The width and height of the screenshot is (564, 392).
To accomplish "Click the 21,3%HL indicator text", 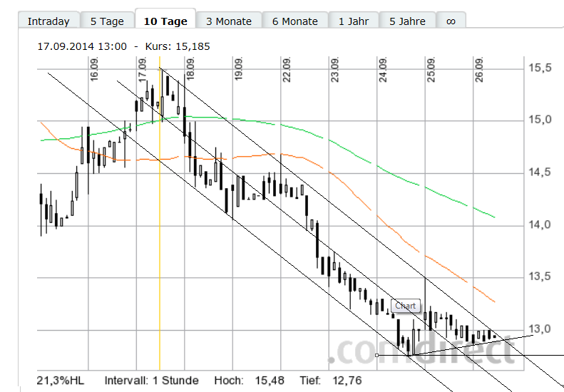I will [x=61, y=380].
